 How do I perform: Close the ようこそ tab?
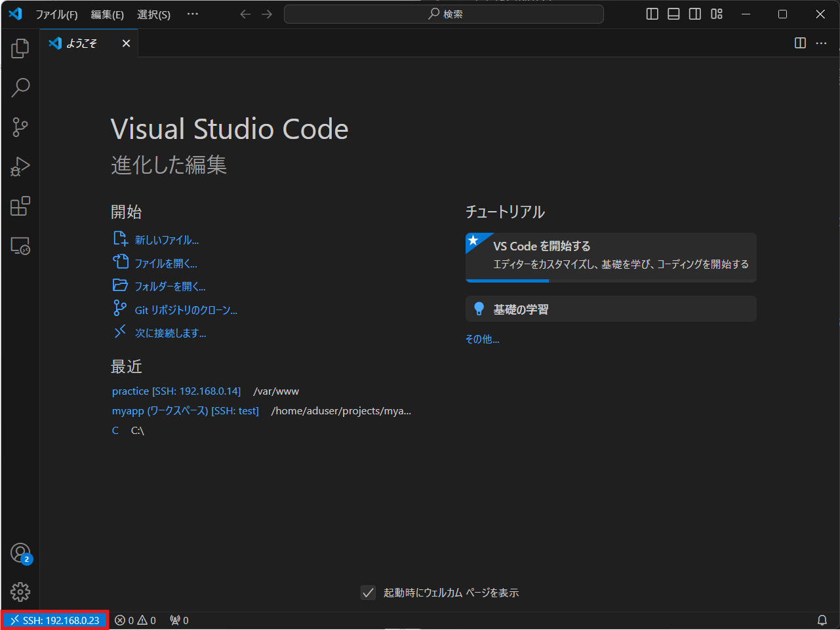(126, 43)
